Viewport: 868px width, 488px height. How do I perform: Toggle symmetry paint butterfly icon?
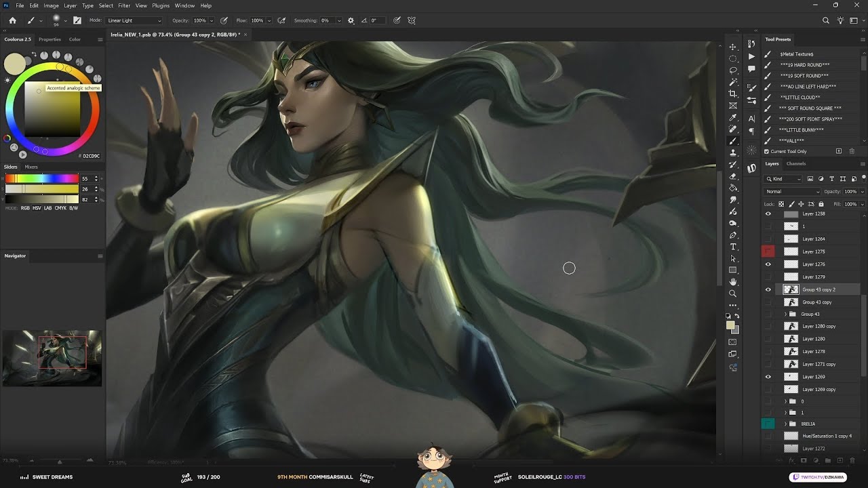(412, 20)
